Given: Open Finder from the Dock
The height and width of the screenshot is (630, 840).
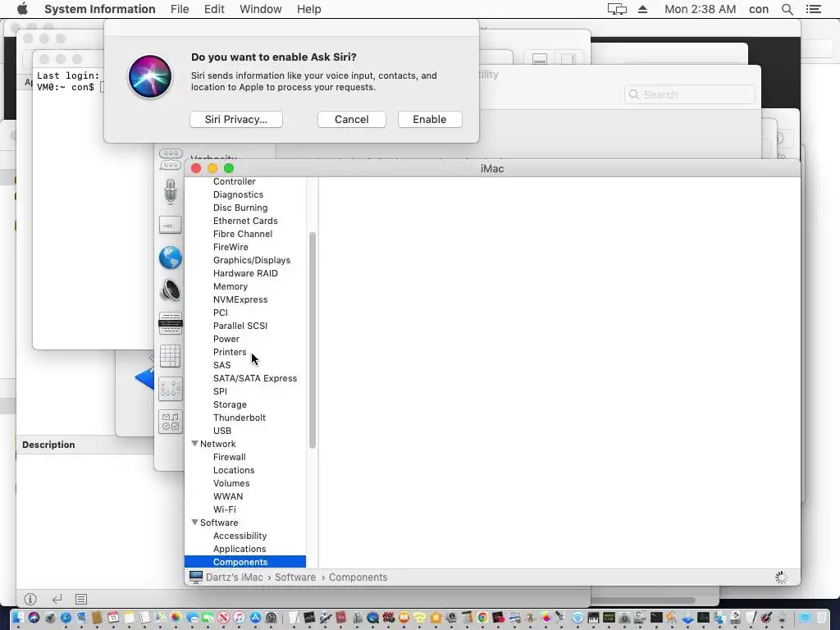Looking at the screenshot, I should tap(18, 617).
